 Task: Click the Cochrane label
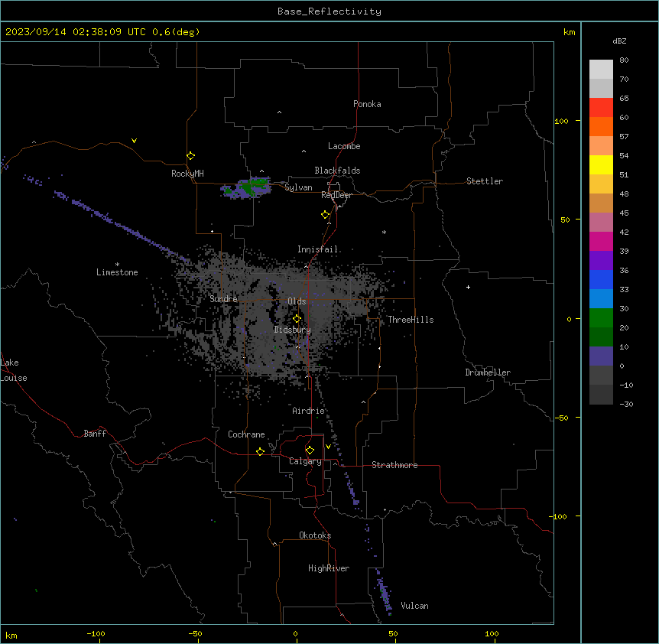246,434
